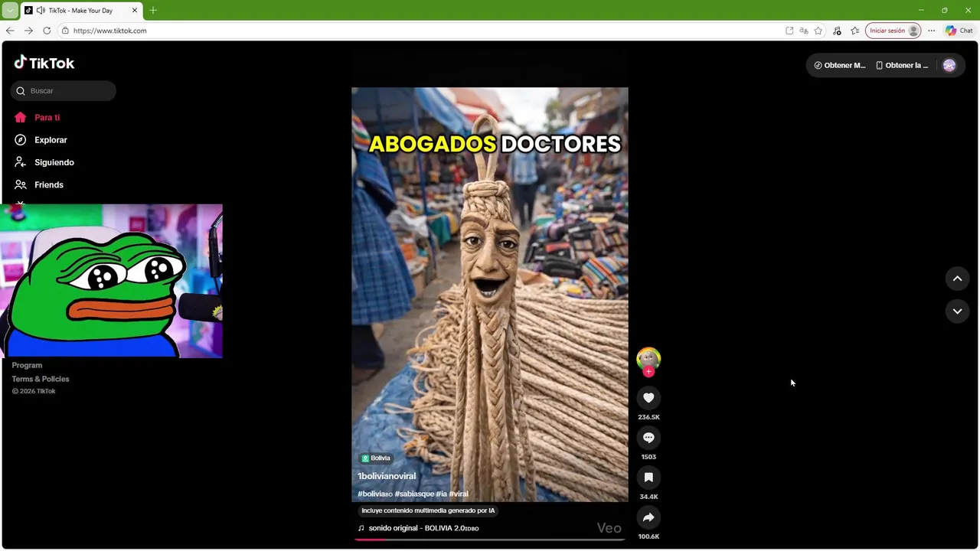The image size is (980, 551).
Task: Open the Program footer link
Action: (27, 365)
